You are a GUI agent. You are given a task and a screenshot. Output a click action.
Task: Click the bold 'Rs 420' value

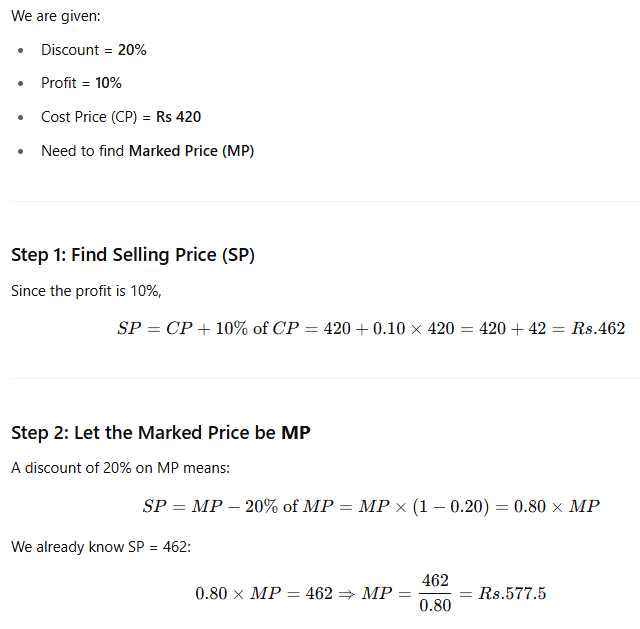(x=178, y=117)
